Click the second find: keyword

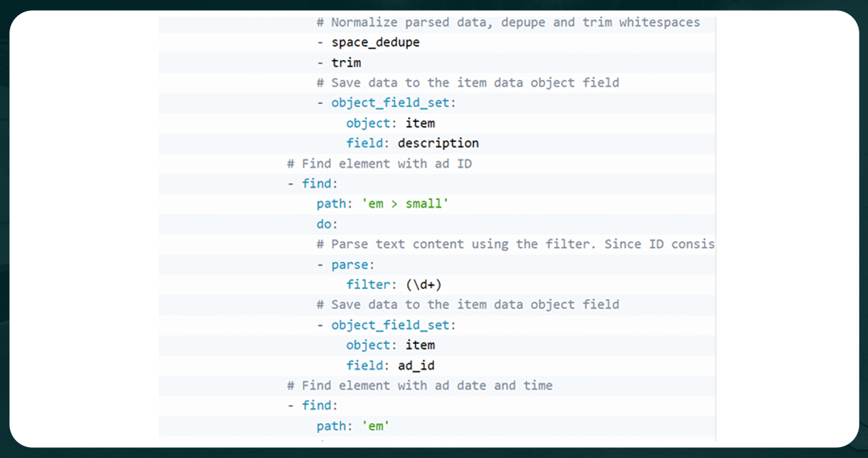[318, 406]
